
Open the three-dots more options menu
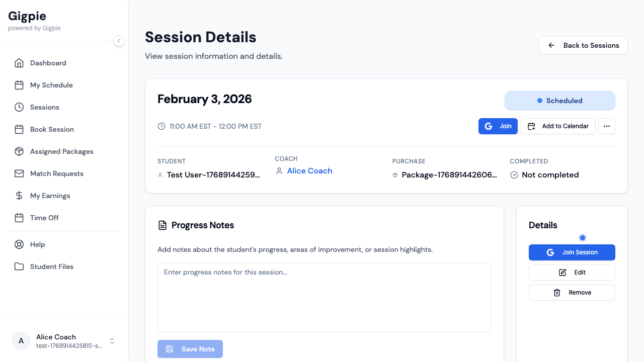click(607, 126)
